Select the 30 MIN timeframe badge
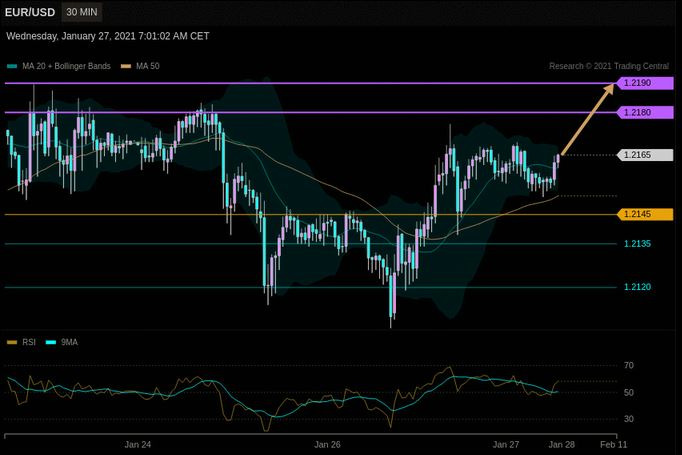Image resolution: width=682 pixels, height=455 pixels. [x=82, y=12]
